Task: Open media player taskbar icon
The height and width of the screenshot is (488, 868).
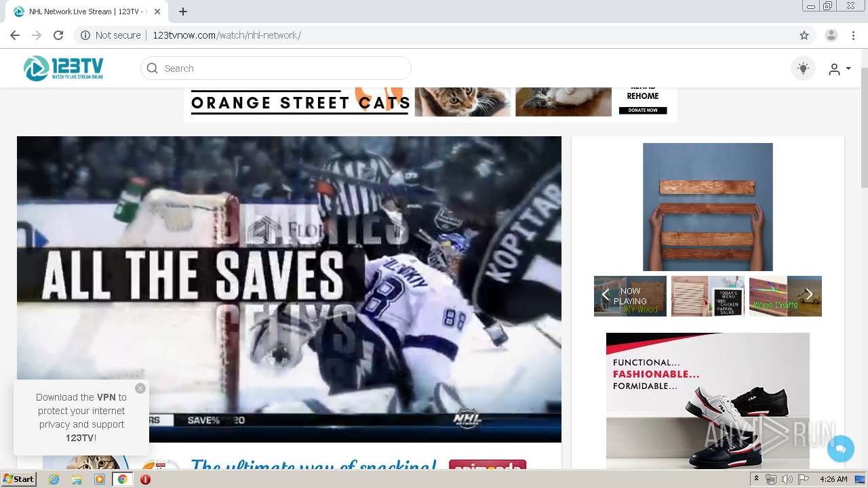Action: (x=100, y=479)
